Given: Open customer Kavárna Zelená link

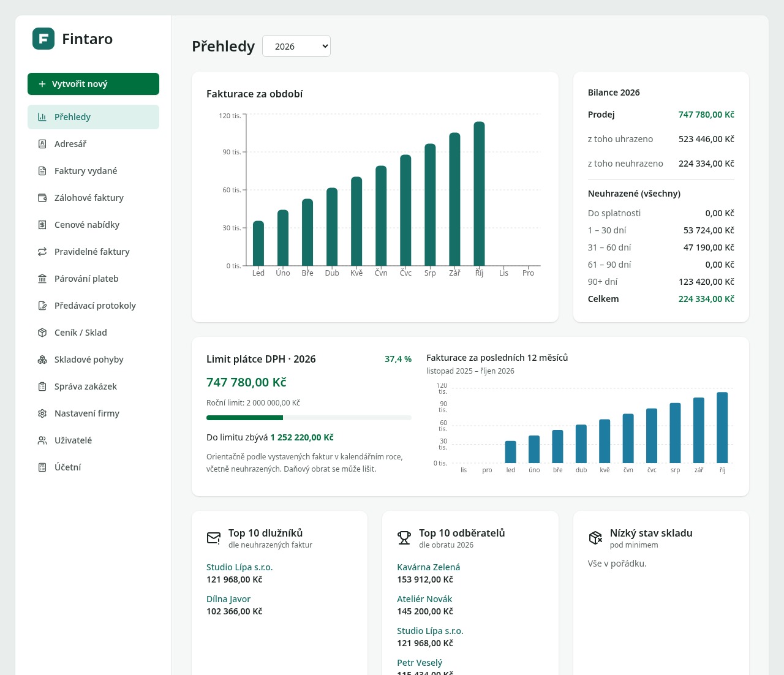Looking at the screenshot, I should (428, 567).
